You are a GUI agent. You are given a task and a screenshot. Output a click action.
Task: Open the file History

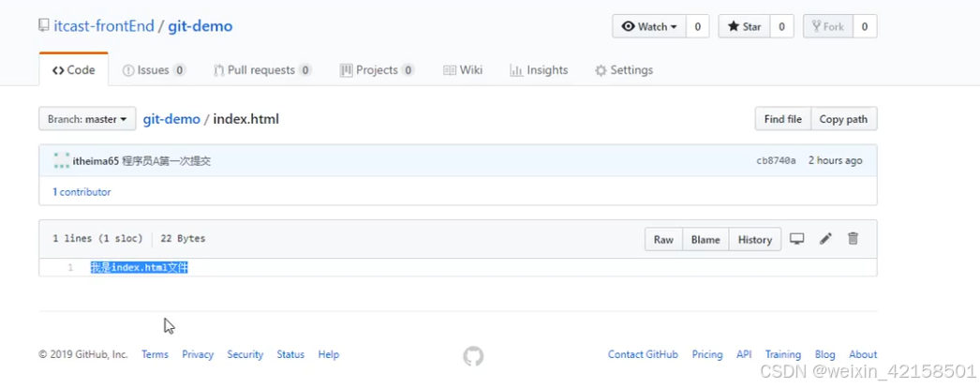(755, 239)
